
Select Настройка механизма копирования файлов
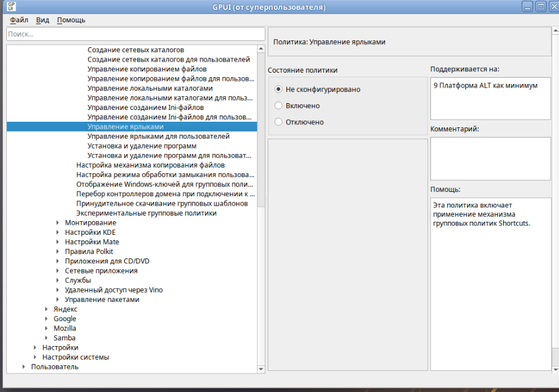pyautogui.click(x=150, y=165)
